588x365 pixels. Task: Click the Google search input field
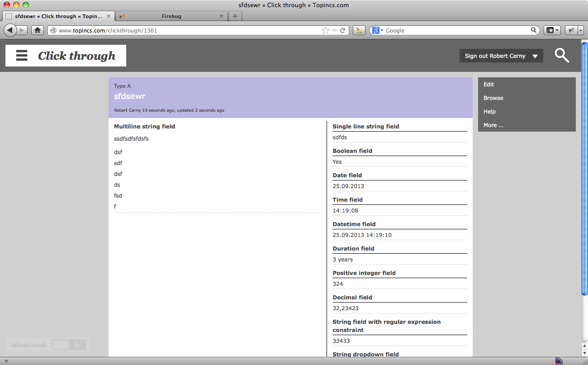point(457,30)
